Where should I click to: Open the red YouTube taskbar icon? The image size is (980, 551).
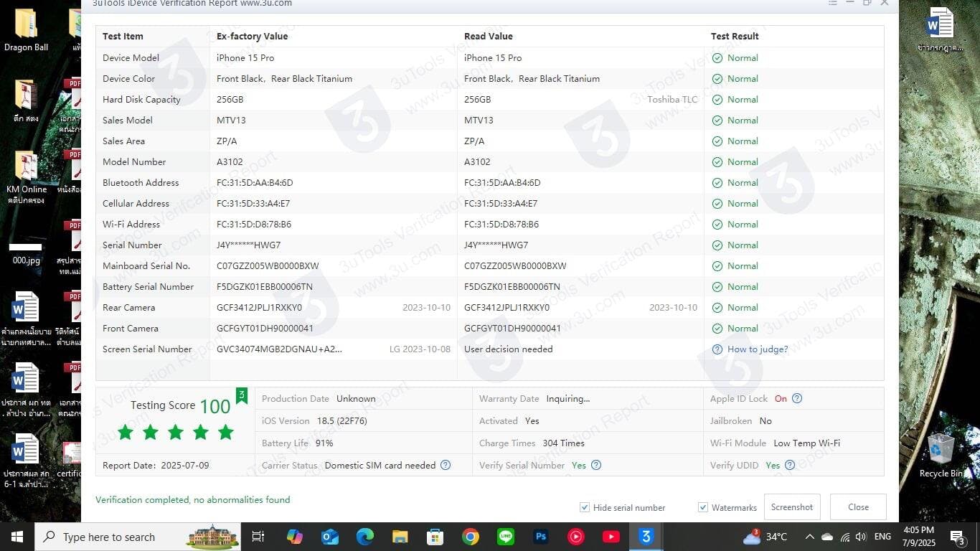(611, 537)
